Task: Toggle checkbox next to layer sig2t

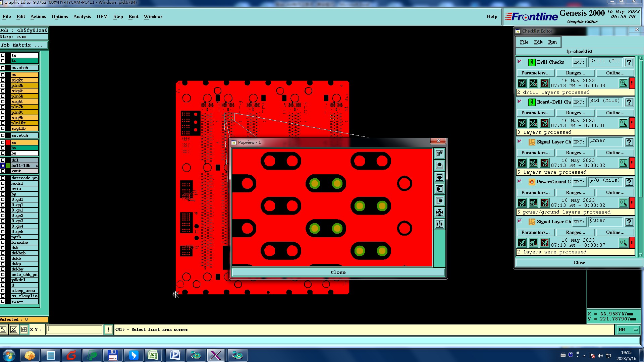Action: [3, 80]
